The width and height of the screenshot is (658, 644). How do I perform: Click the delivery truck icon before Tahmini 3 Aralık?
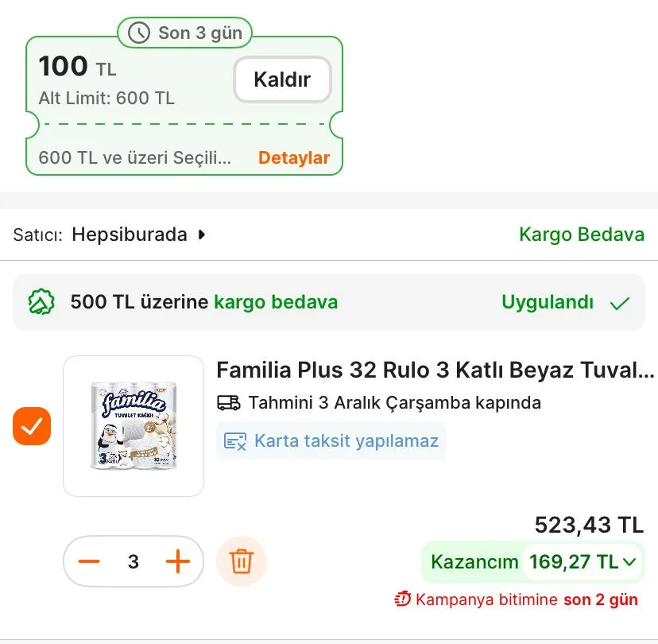[229, 403]
